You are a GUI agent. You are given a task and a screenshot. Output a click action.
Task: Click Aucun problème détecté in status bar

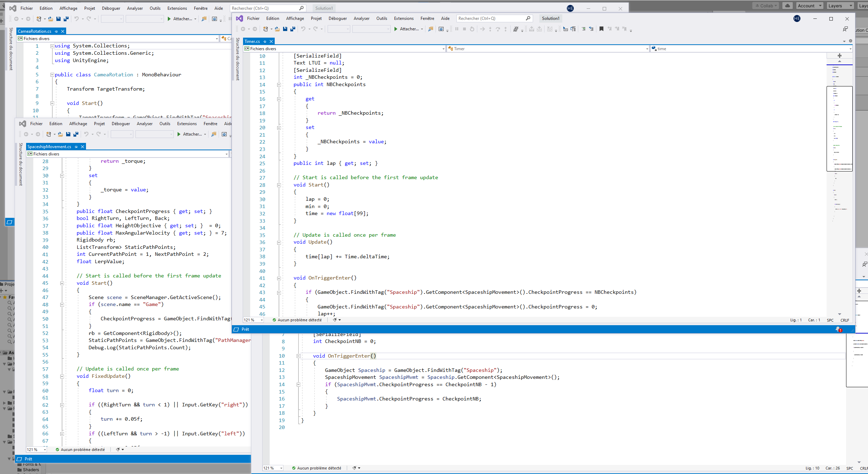click(300, 320)
